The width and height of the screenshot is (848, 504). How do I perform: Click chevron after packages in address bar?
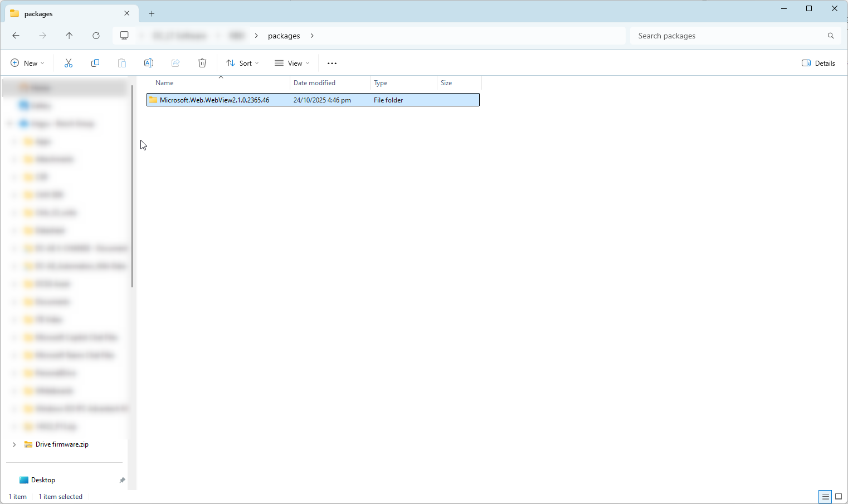[312, 36]
